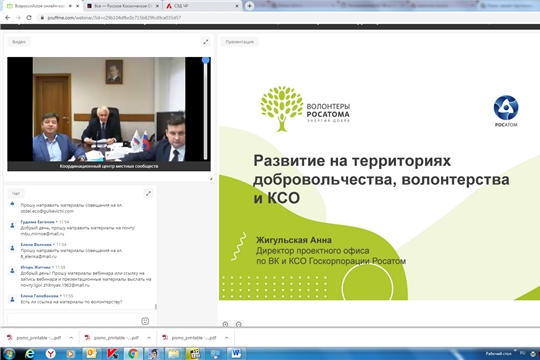Click the video resize corner handle
540x360 pixels.
pos(211,179)
